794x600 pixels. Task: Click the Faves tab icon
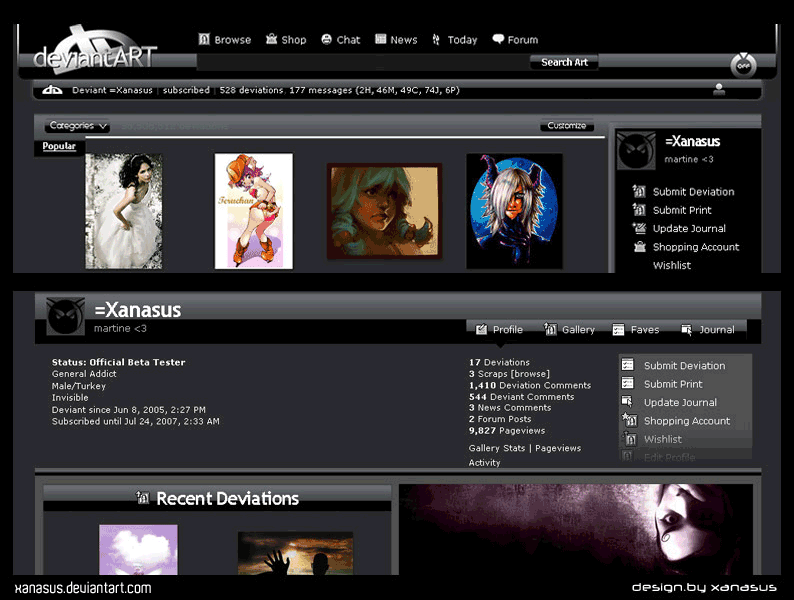coord(618,330)
